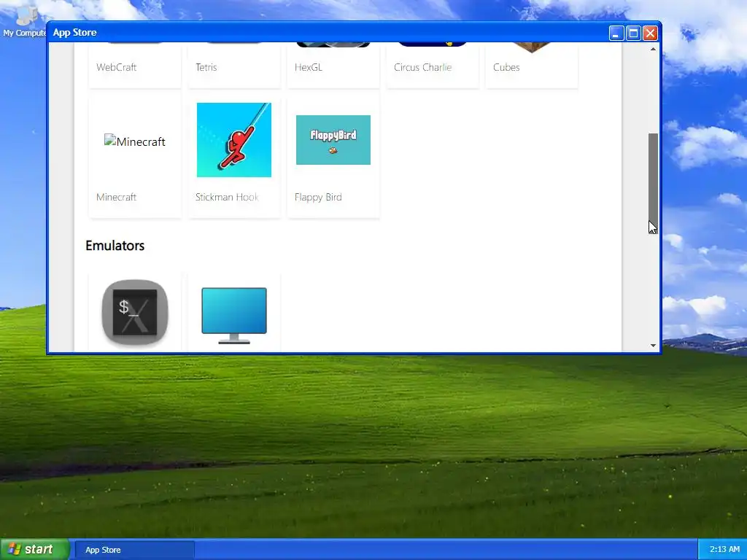The width and height of the screenshot is (747, 560).
Task: Open the Stickman Hook game icon
Action: [x=234, y=140]
